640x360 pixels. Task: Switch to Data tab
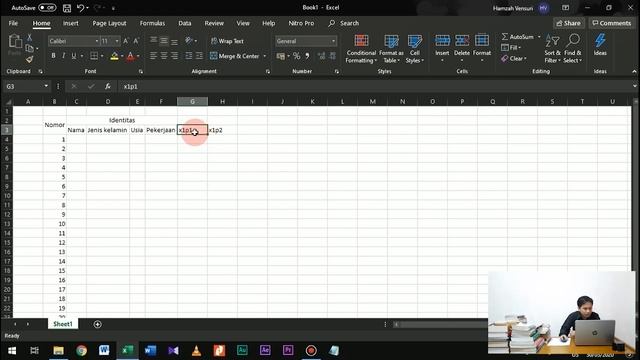tap(184, 23)
